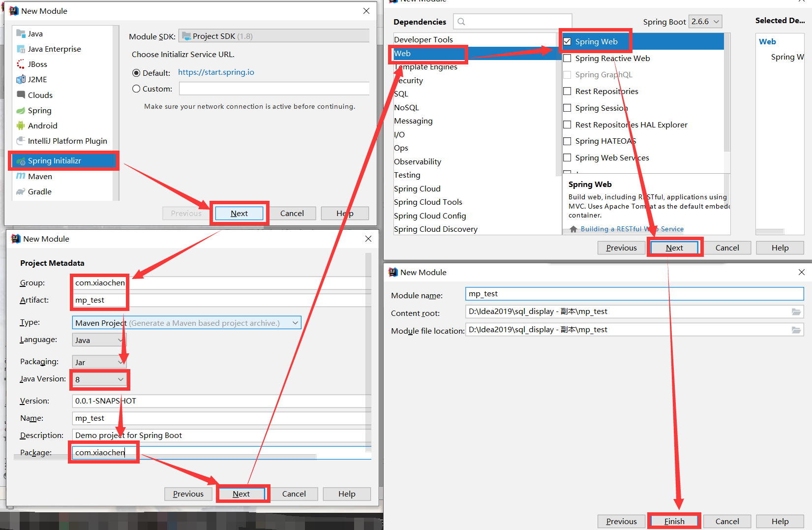Click the home icon beside Building a RESTful link
Image resolution: width=812 pixels, height=530 pixels.
pos(573,229)
